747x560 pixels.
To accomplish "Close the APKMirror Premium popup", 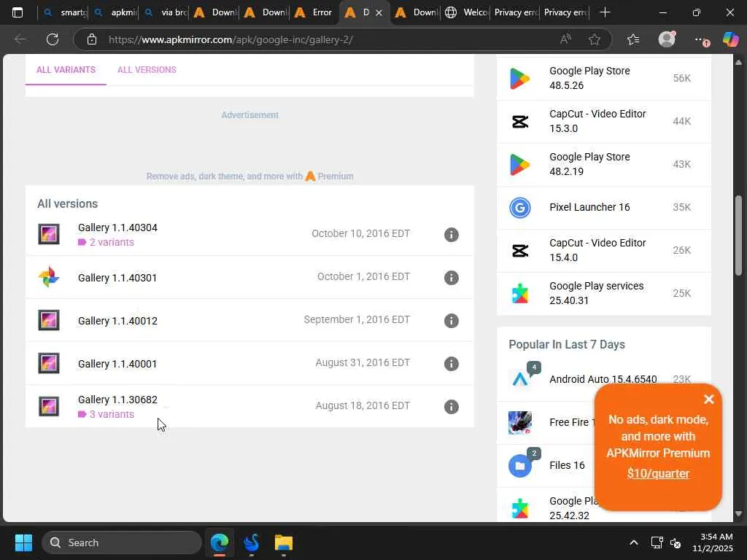I will 709,399.
